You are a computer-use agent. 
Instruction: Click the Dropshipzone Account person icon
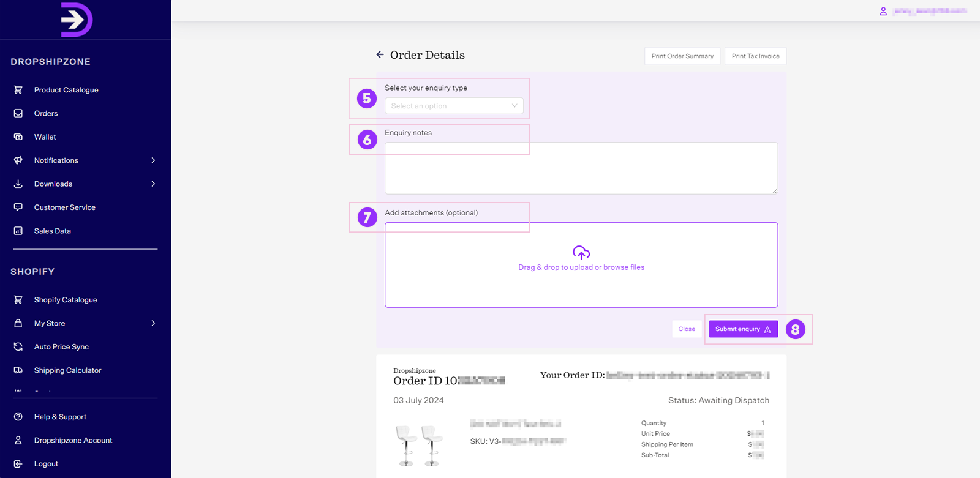[x=18, y=440]
